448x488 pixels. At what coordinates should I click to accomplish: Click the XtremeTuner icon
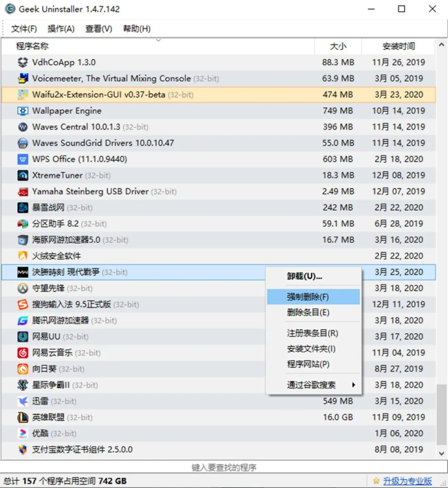pos(22,176)
